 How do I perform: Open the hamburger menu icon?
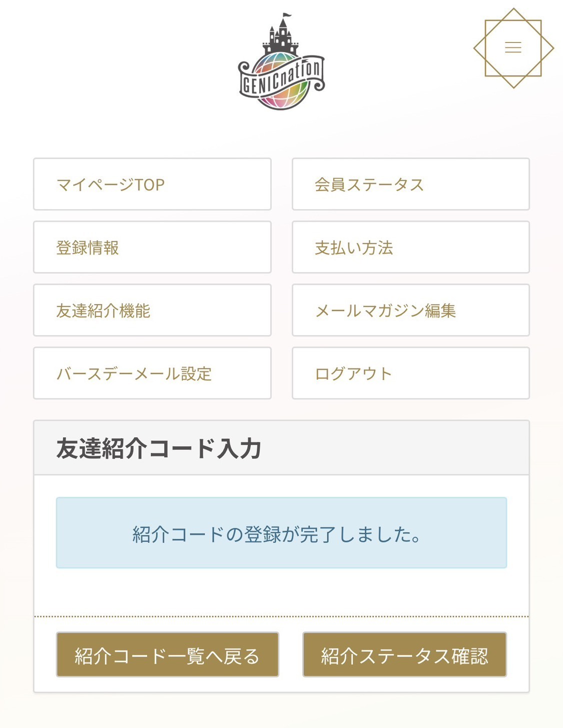click(x=513, y=48)
